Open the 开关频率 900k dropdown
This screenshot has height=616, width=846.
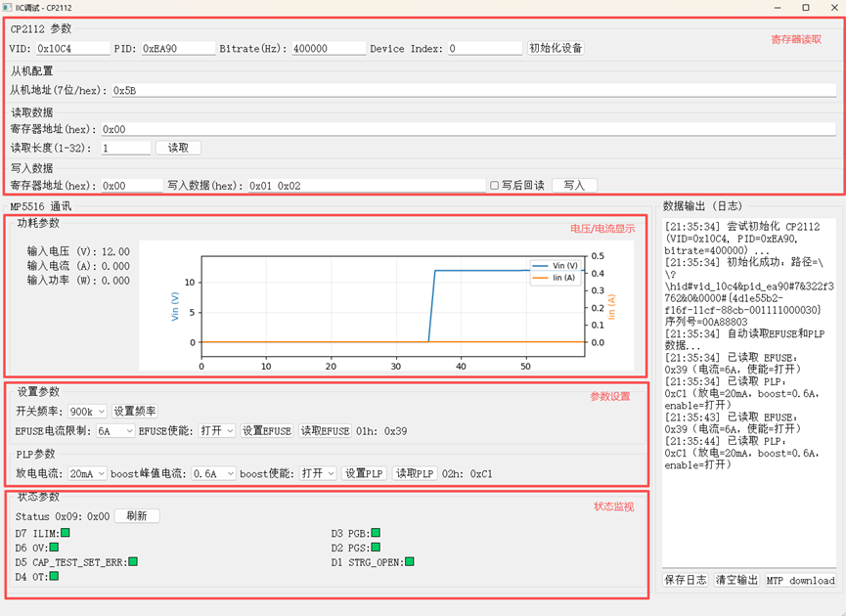(x=87, y=412)
